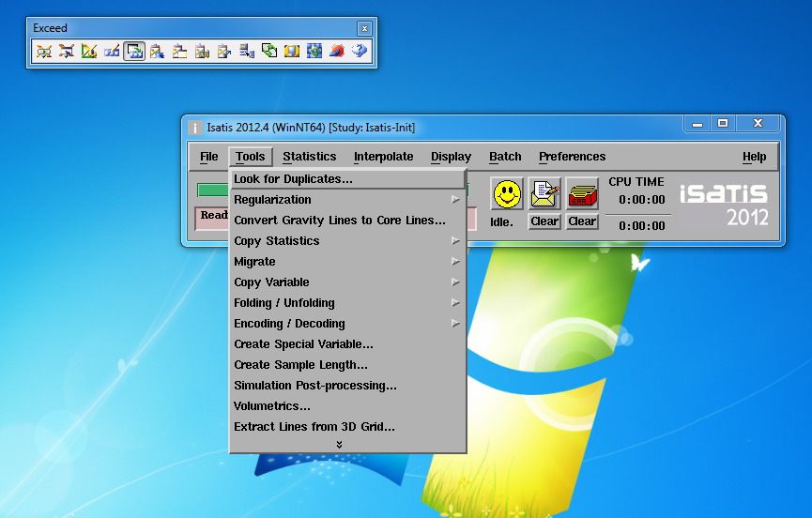Viewport: 812px width, 518px height.
Task: Click the clipboard with yellow box icon
Action: 179,52
